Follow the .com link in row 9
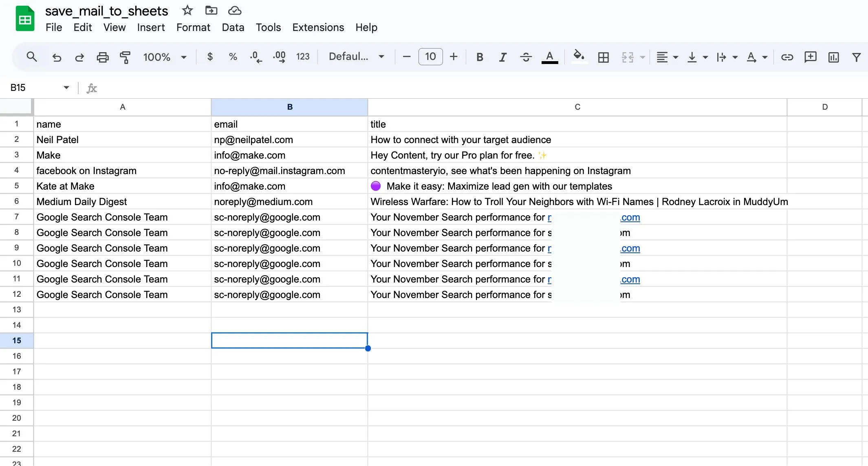This screenshot has height=466, width=868. tap(630, 248)
